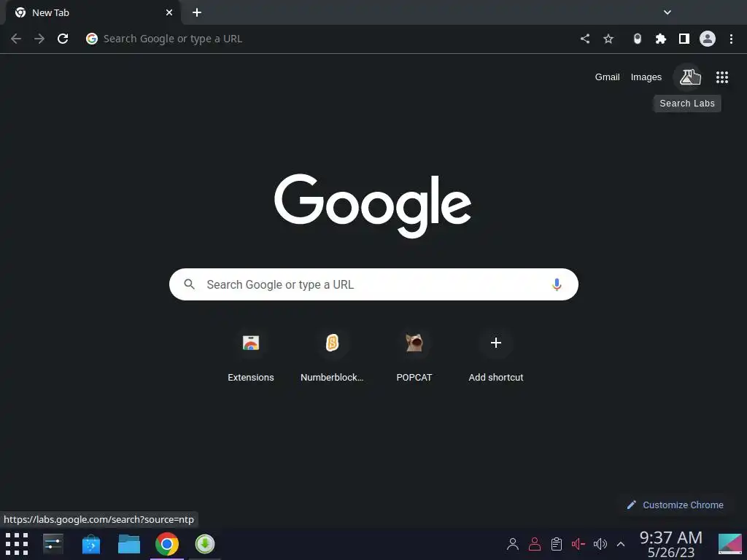Click the Google search box
The width and height of the screenshot is (747, 560).
pos(373,284)
